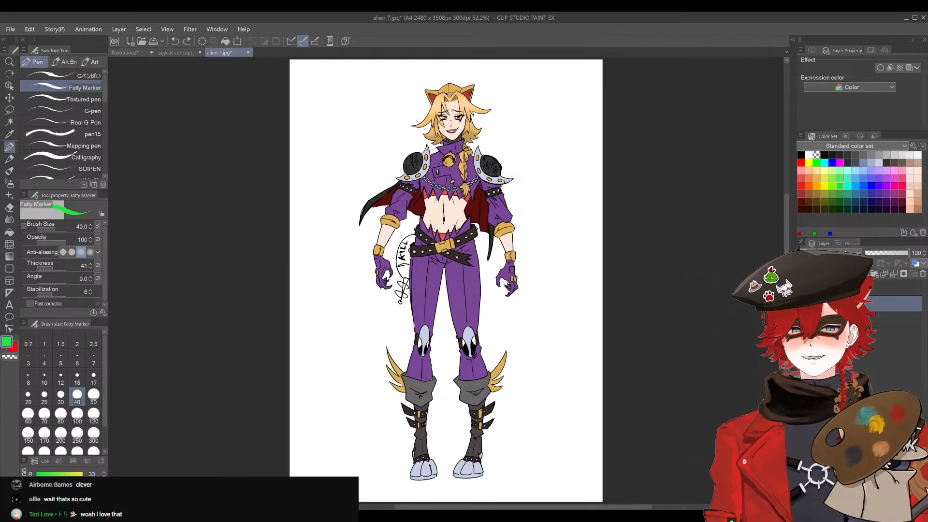The width and height of the screenshot is (928, 522).
Task: Select the Text tool
Action: coord(9,304)
